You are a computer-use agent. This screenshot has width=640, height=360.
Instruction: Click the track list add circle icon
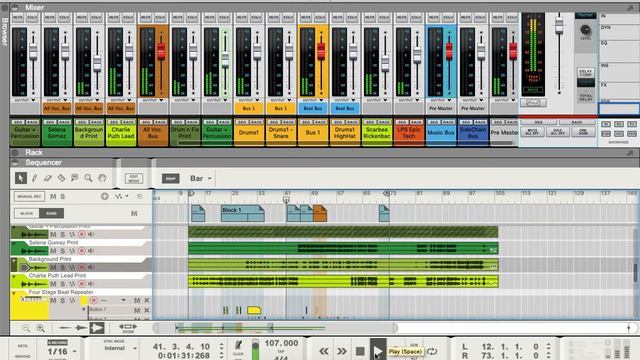(x=104, y=196)
